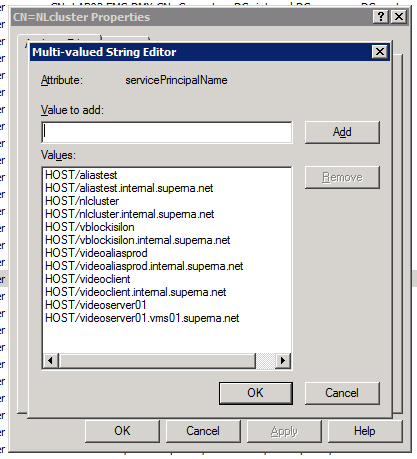The width and height of the screenshot is (417, 459).
Task: Select the HOST/aliastest value
Action: pyautogui.click(x=81, y=175)
